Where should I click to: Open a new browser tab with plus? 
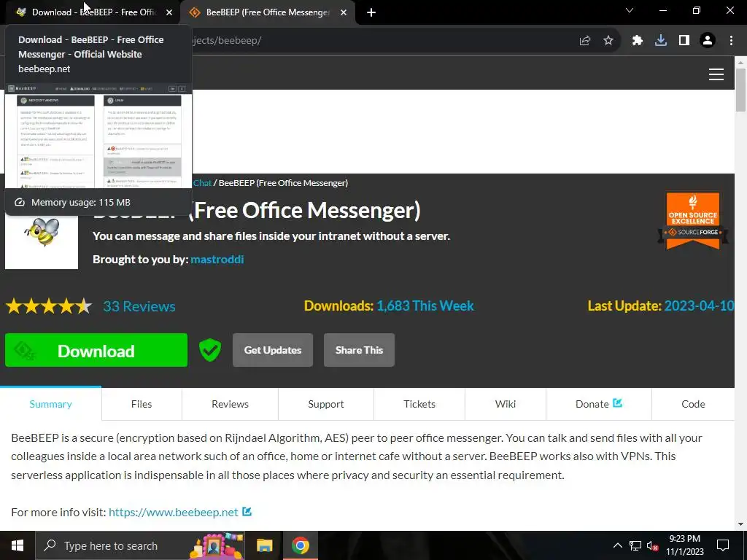pyautogui.click(x=371, y=12)
